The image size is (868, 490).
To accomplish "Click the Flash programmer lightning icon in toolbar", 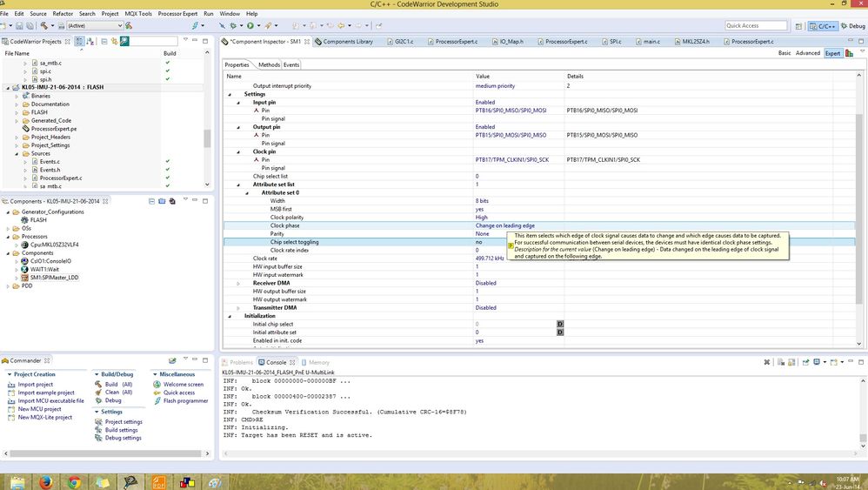I will pos(195,25).
